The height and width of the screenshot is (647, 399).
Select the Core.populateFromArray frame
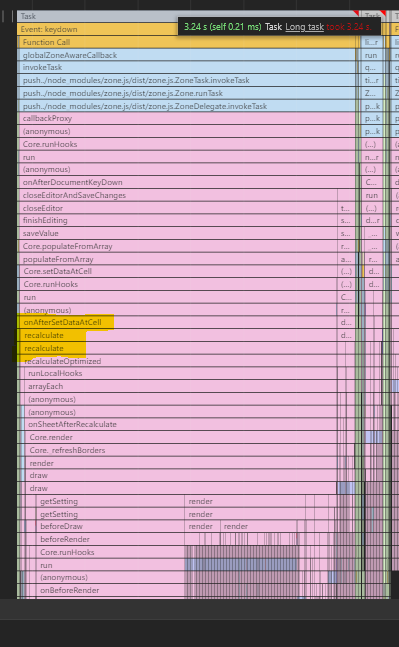point(177,246)
